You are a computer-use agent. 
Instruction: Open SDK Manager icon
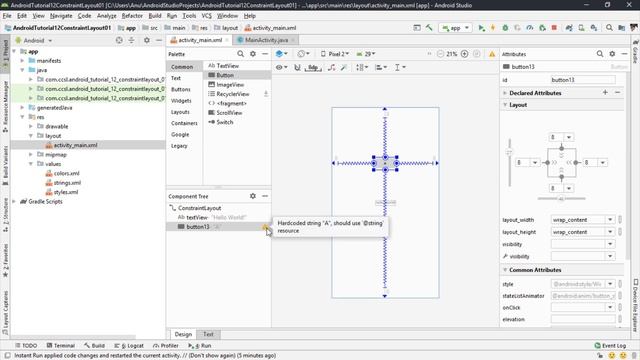(x=594, y=28)
